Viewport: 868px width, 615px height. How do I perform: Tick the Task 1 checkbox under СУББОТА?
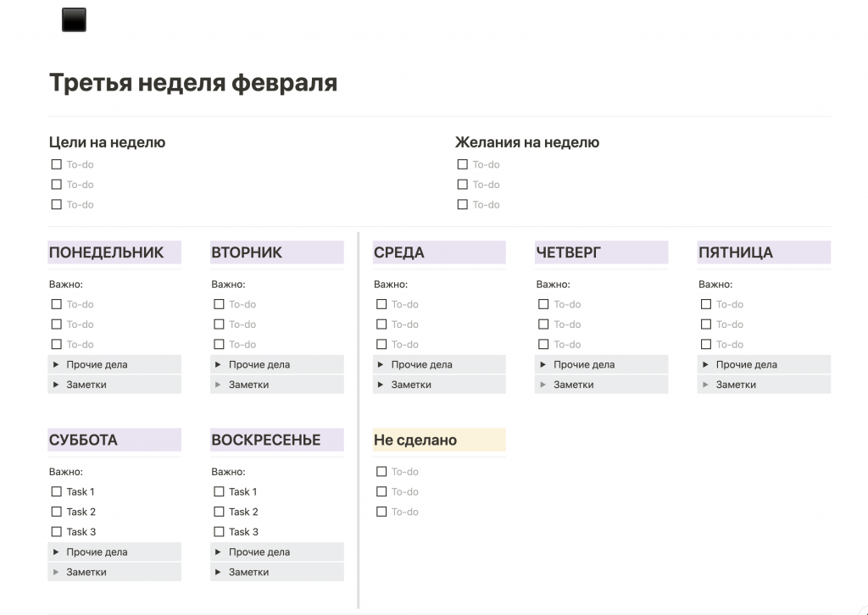57,491
